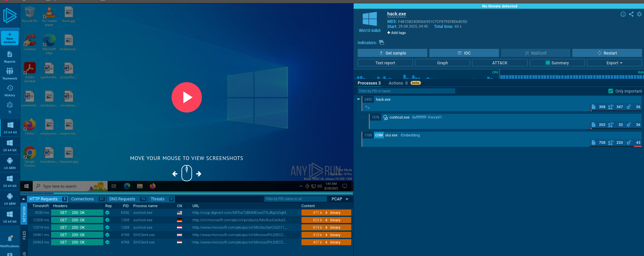Screen dimensions: 644x256
Task: Select the conhost.exe process row
Action: [505, 121]
